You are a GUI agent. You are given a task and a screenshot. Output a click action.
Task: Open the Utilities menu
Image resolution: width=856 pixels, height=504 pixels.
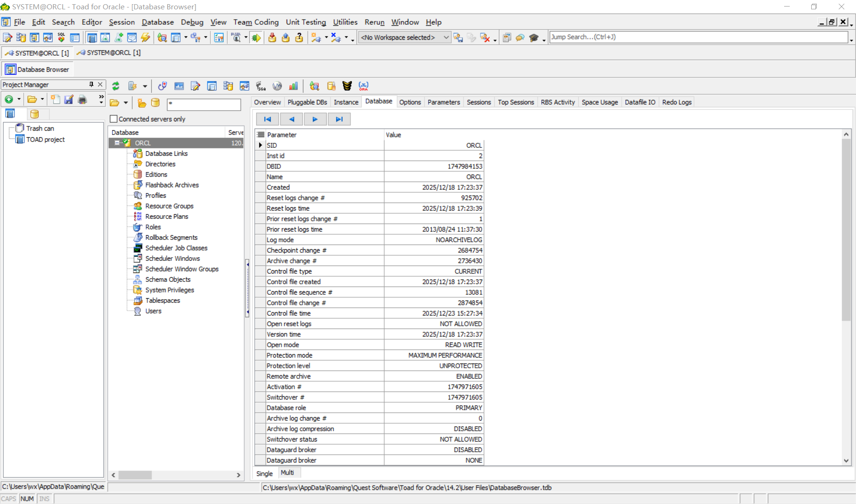[345, 22]
